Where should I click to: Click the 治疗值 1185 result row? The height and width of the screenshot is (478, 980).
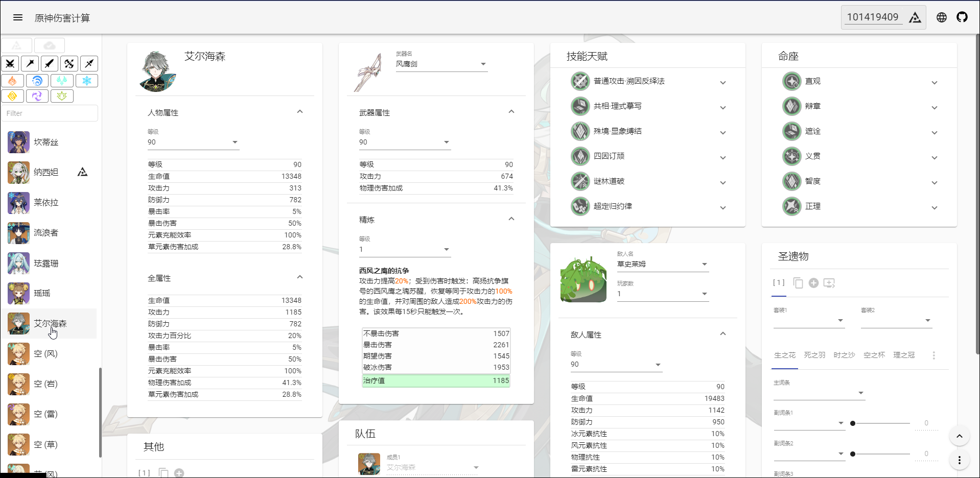[436, 380]
